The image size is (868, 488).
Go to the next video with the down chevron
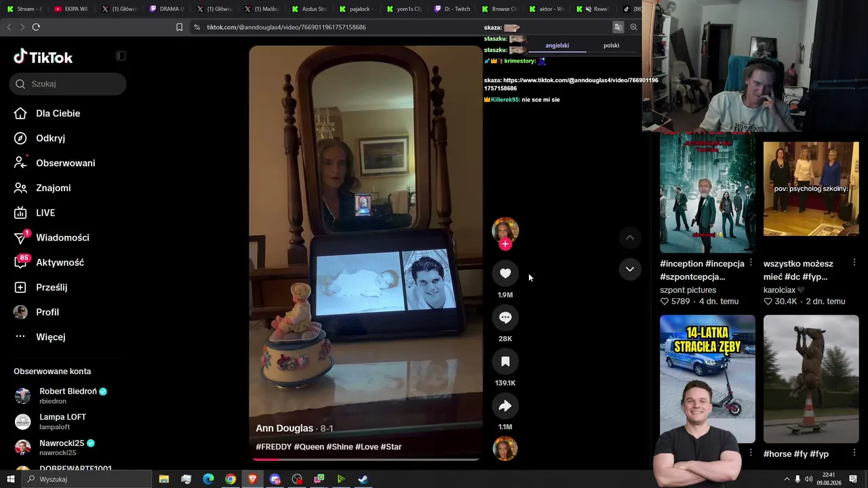pyautogui.click(x=630, y=269)
